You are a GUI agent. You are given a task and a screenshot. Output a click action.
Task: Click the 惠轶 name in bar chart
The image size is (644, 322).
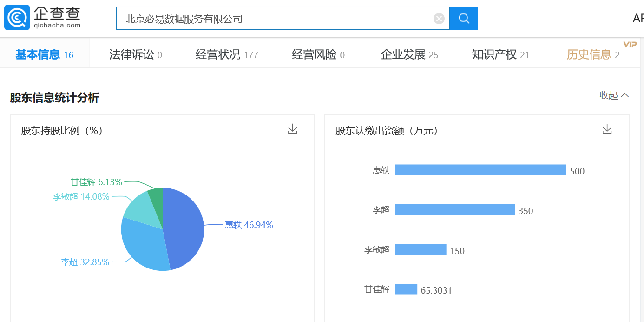point(381,170)
